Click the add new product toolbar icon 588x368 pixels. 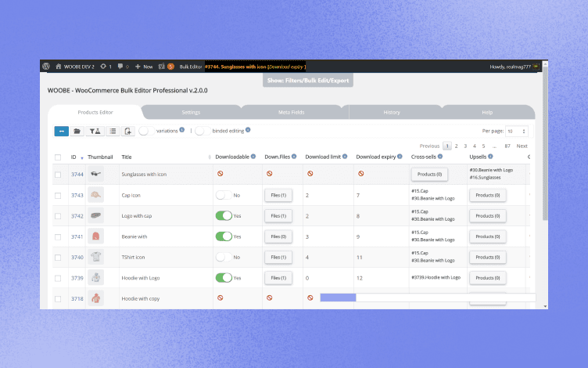tap(128, 131)
